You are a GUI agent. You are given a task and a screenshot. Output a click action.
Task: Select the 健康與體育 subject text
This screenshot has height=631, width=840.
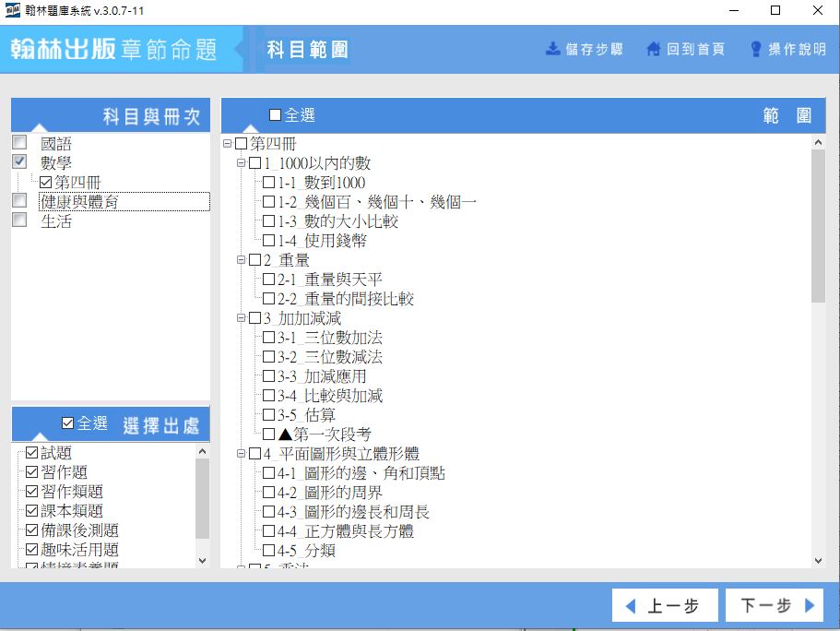(x=79, y=202)
